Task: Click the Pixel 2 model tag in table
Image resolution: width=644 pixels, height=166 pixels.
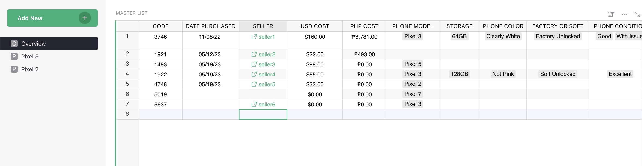Action: (x=413, y=84)
